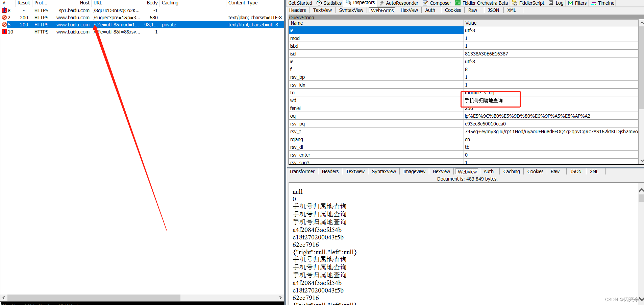Open response ImageView tab
This screenshot has height=305, width=644.
pos(414,171)
